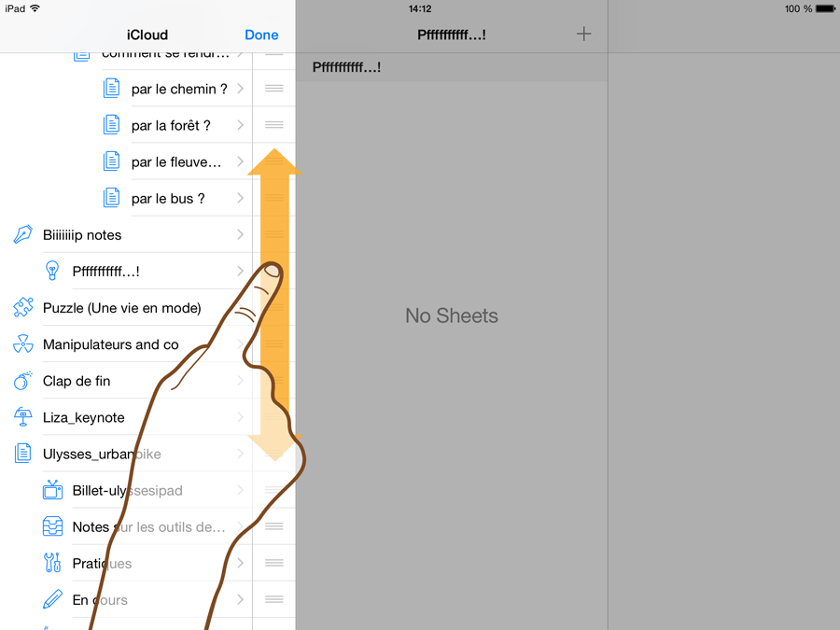This screenshot has width=840, height=630.
Task: Tap the "Pfffffffffff…!" title left of the plus button
Action: coord(452,35)
